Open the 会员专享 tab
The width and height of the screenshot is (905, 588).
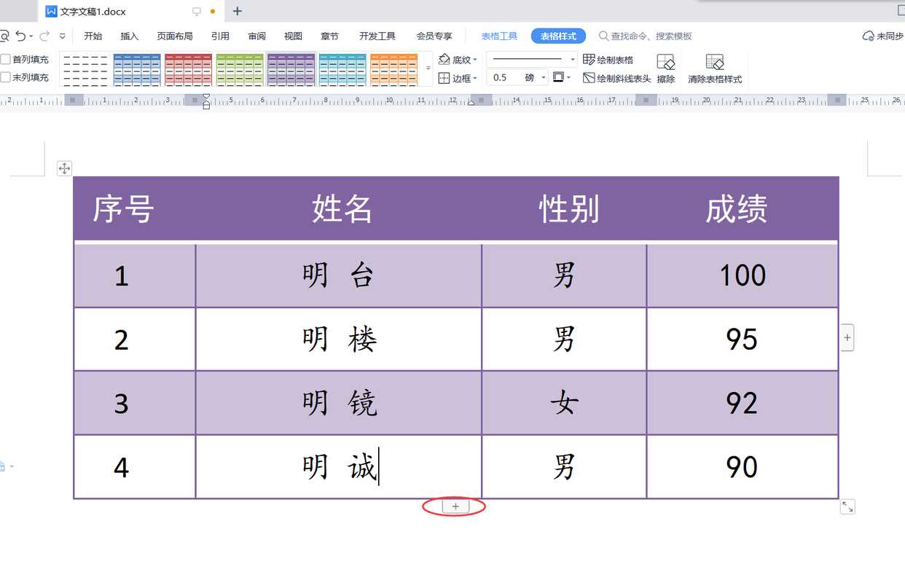(x=434, y=36)
